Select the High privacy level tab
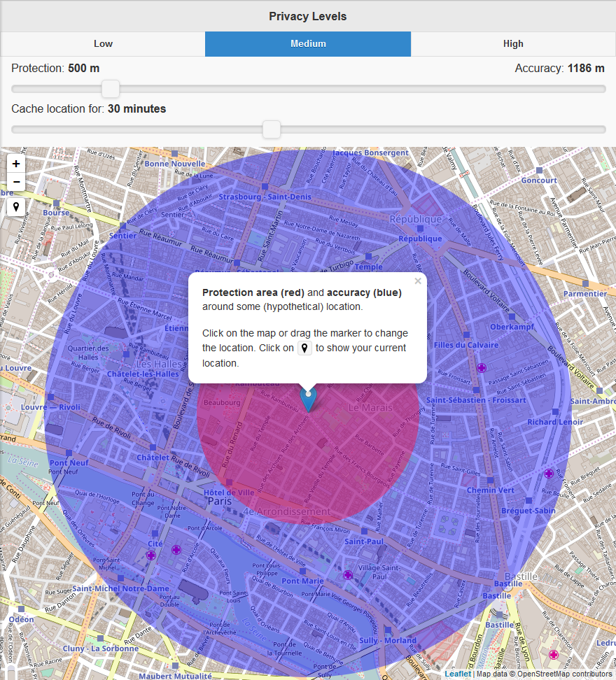The height and width of the screenshot is (680, 616). click(513, 44)
